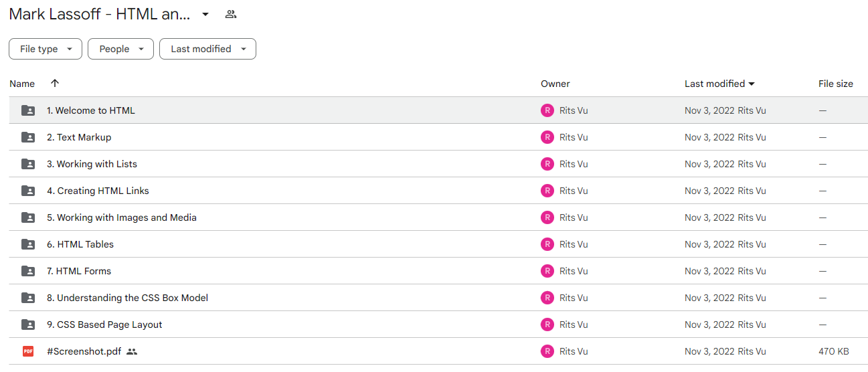Open the Creating HTML Links folder

pyautogui.click(x=98, y=191)
